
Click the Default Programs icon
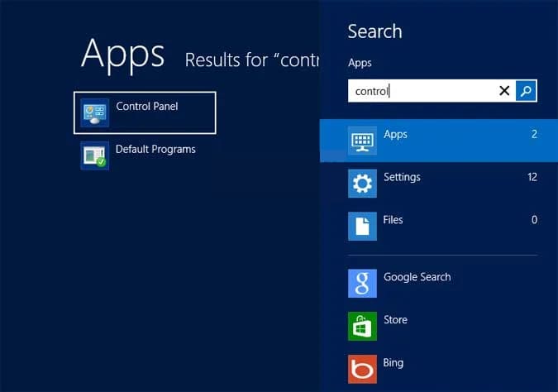click(94, 155)
